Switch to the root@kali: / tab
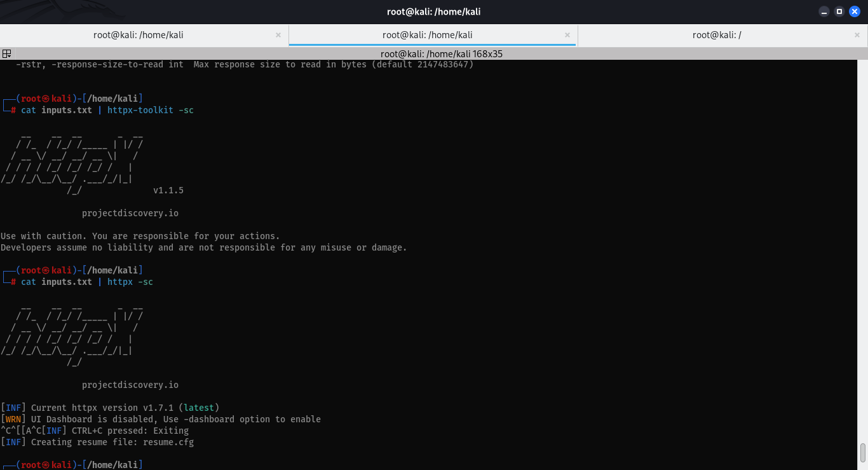 click(717, 35)
